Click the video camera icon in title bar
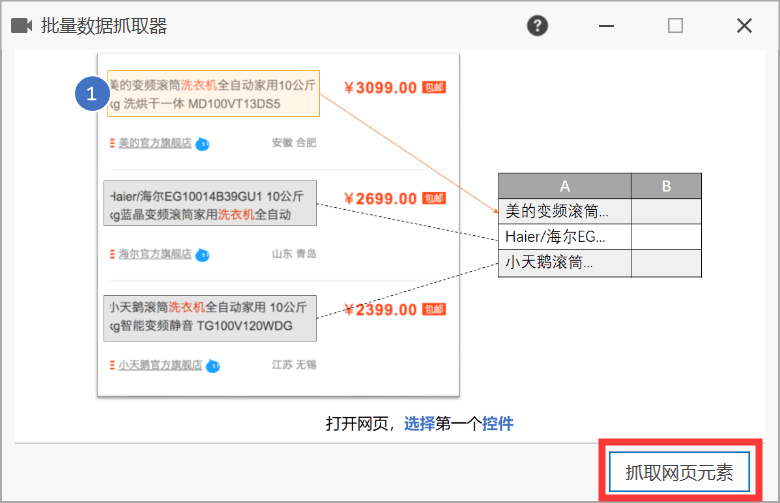The height and width of the screenshot is (503, 780). click(x=21, y=25)
